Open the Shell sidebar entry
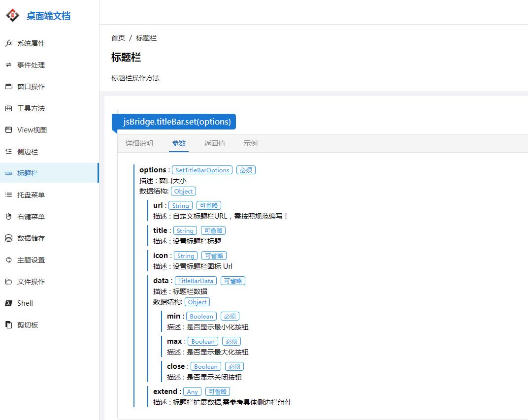 click(x=49, y=303)
